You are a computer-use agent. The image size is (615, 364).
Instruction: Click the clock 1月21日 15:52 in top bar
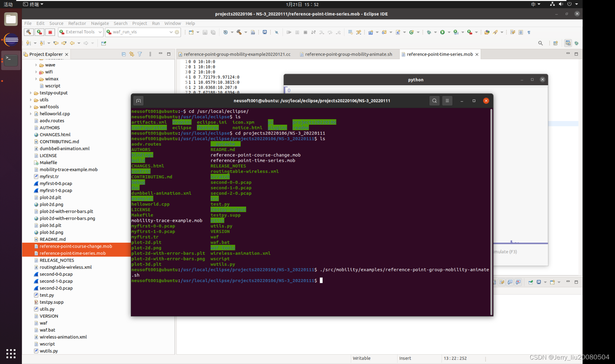302,4
